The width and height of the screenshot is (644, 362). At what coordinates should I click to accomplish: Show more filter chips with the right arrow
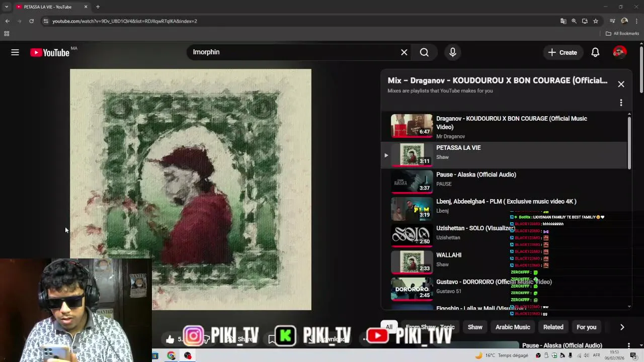click(622, 327)
